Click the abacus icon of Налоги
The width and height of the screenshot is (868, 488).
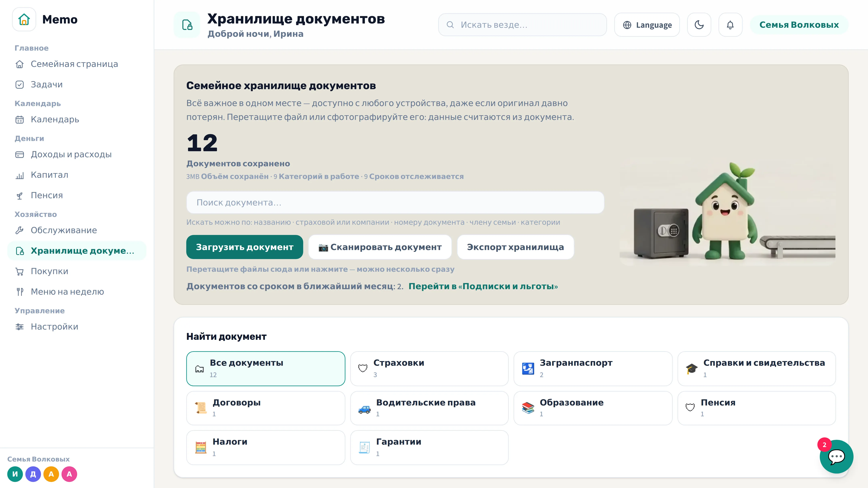click(201, 448)
